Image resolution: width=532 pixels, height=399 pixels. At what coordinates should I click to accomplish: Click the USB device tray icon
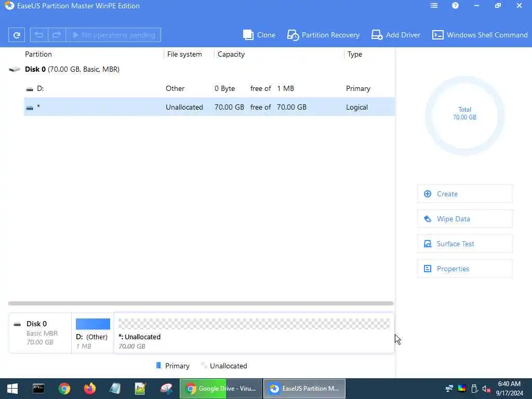tap(474, 389)
